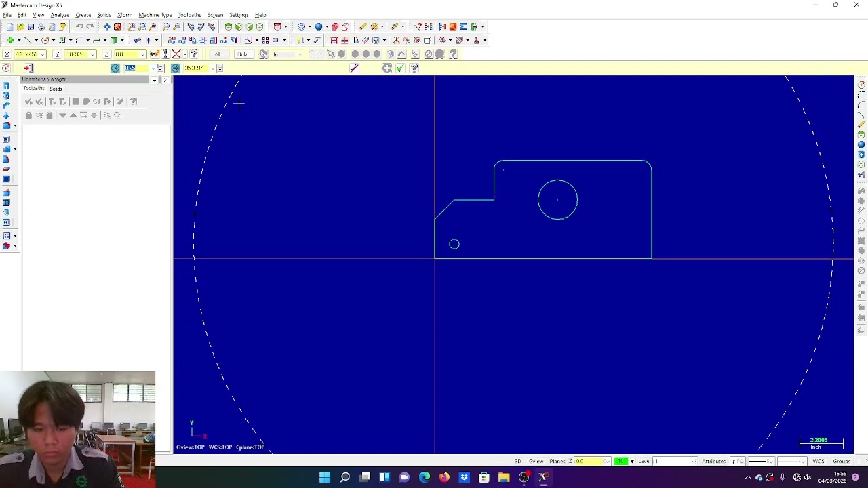Image resolution: width=868 pixels, height=488 pixels.
Task: Click the Apply icon in ribbon bar
Action: click(x=387, y=68)
